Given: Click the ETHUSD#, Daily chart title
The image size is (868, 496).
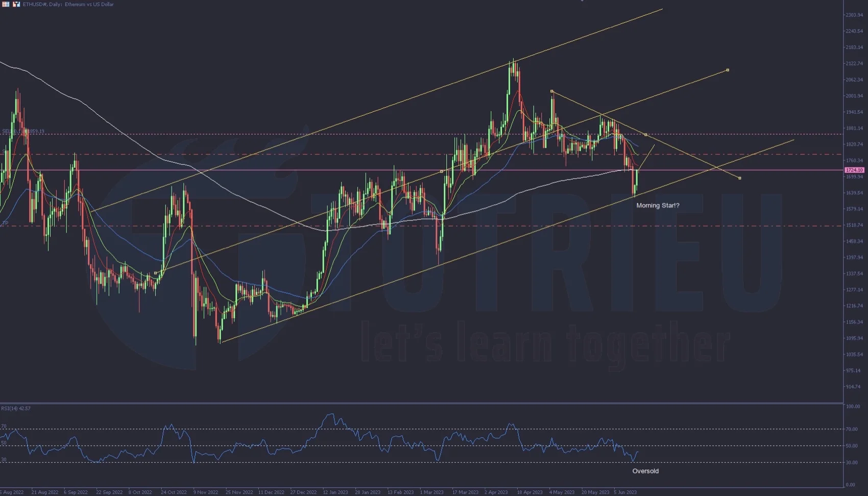Looking at the screenshot, I should coord(41,4).
